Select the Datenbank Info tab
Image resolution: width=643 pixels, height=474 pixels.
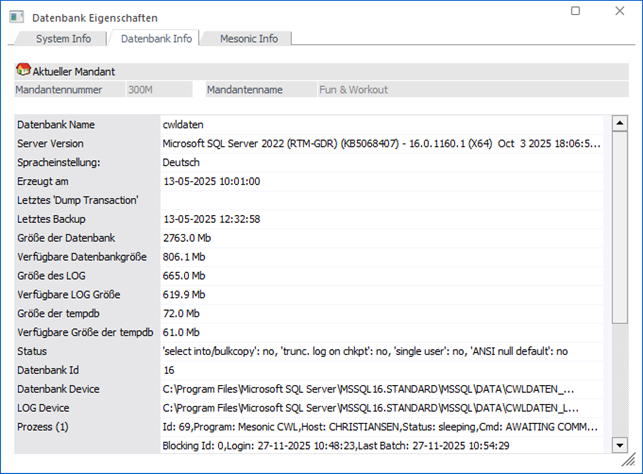[155, 39]
